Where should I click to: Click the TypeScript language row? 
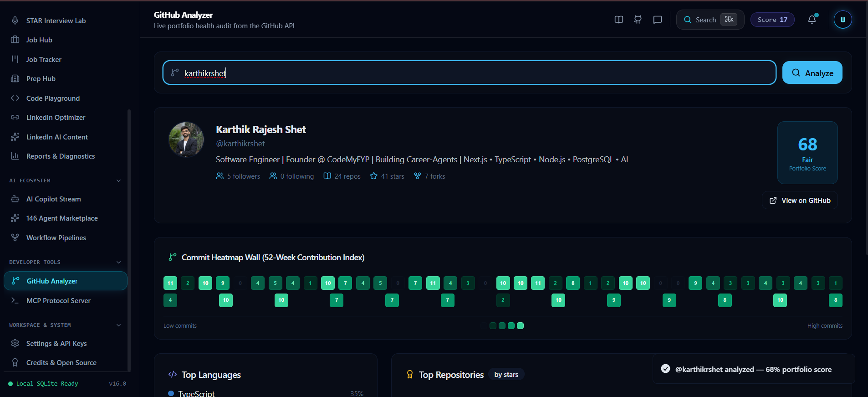pyautogui.click(x=266, y=393)
